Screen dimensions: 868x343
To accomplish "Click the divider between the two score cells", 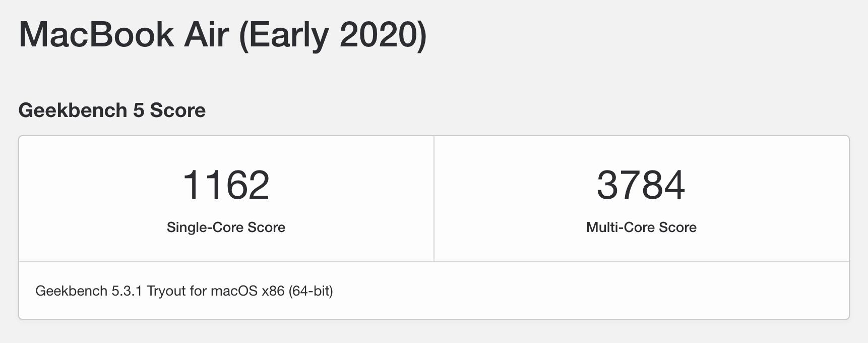I will pos(434,199).
